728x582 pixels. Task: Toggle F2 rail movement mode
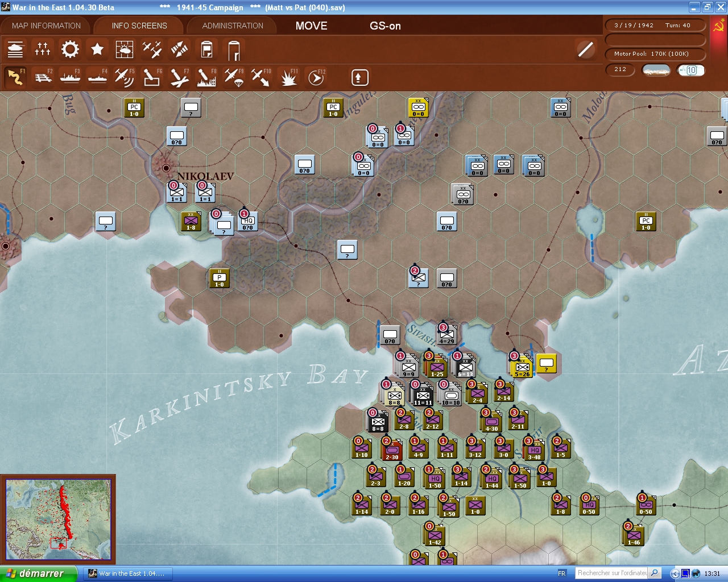click(43, 77)
